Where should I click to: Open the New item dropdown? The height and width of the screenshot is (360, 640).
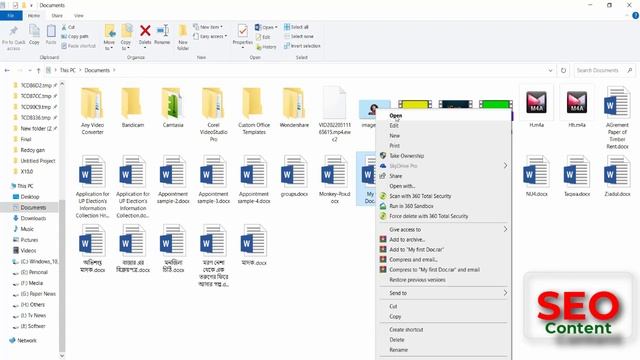point(208,27)
